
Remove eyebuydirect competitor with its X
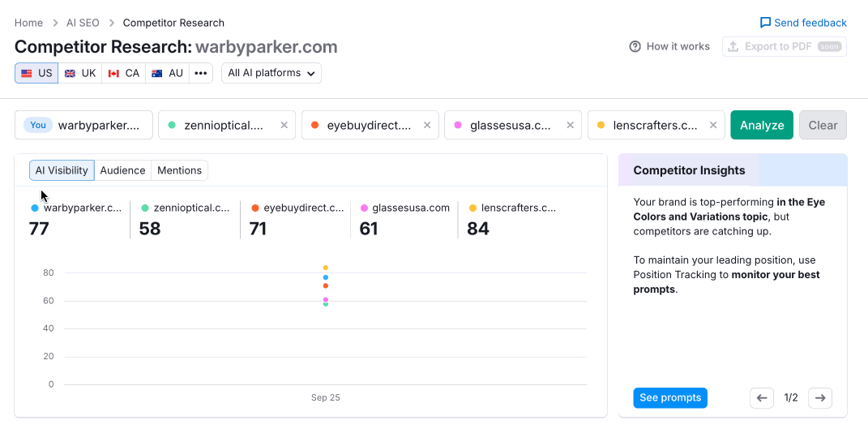427,125
